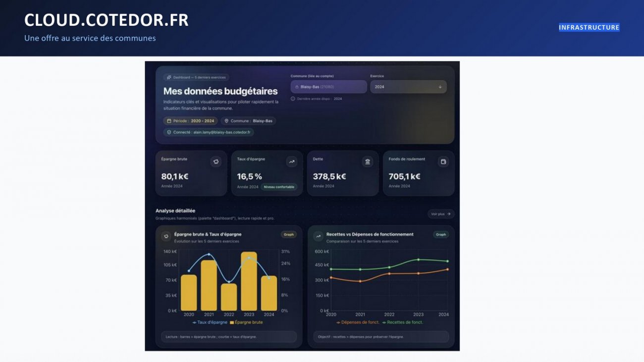Click the Connecté email chip

point(209,133)
